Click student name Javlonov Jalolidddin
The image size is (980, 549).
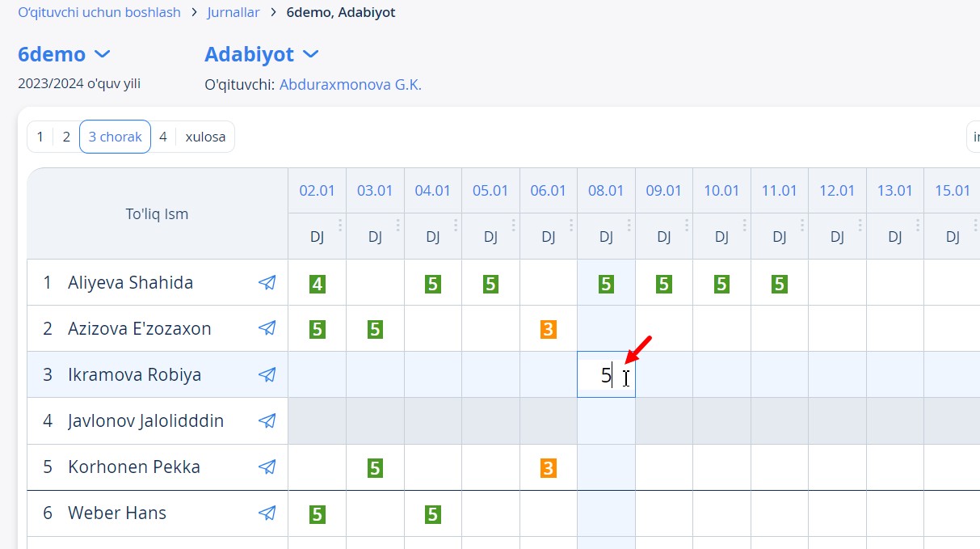click(146, 421)
